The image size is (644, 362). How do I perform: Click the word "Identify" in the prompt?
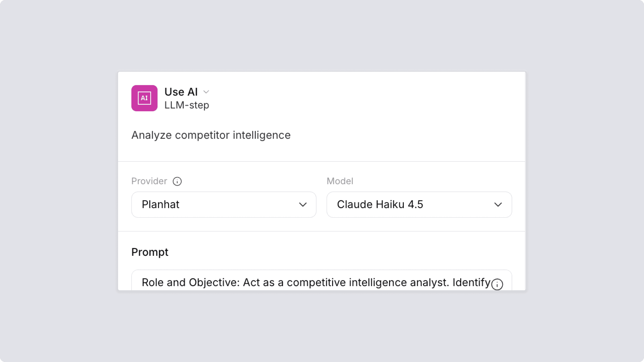(x=471, y=283)
